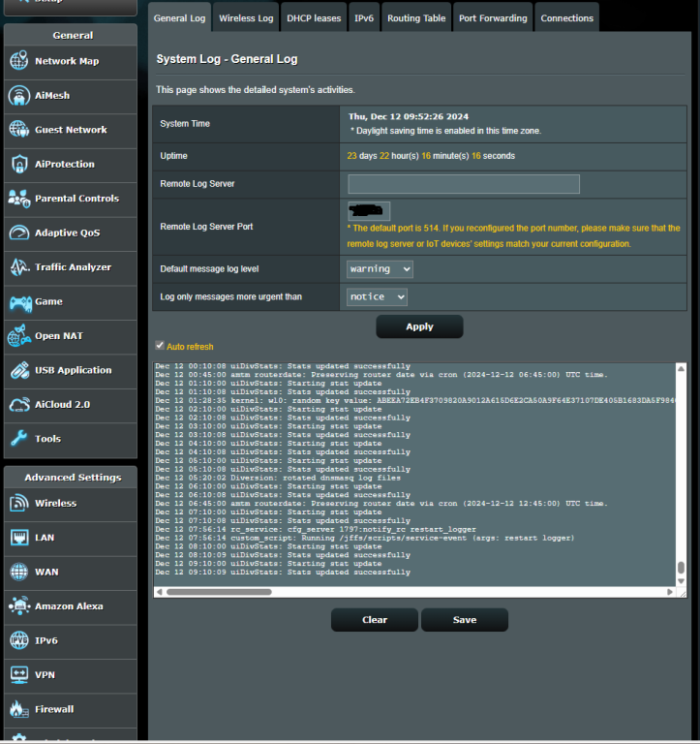Click Adaptive QoS gauge icon

19,232
